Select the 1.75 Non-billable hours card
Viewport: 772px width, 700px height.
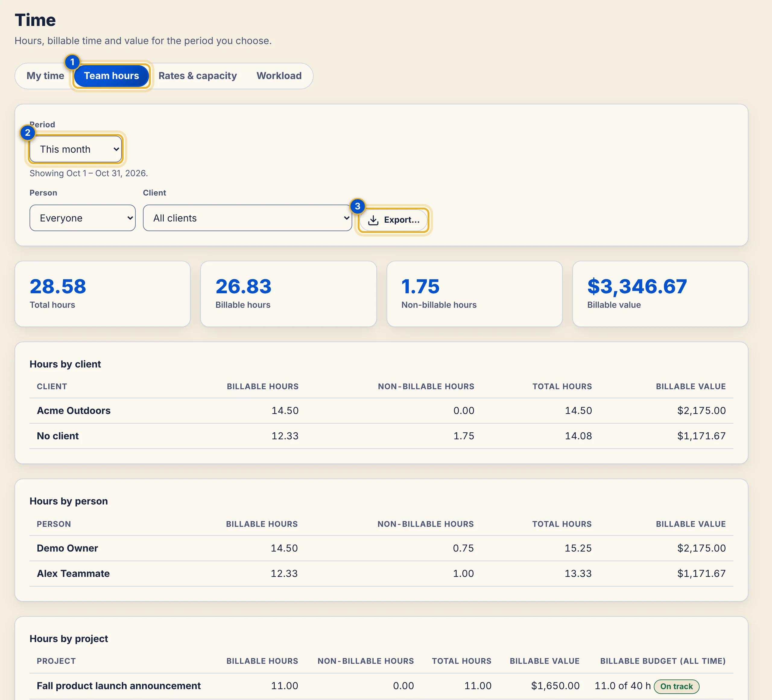click(x=474, y=294)
